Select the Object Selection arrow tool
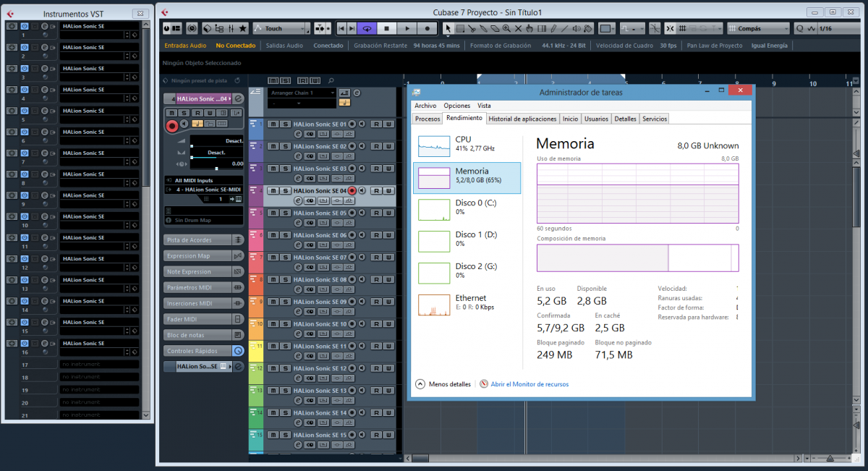This screenshot has height=471, width=868. click(x=448, y=28)
